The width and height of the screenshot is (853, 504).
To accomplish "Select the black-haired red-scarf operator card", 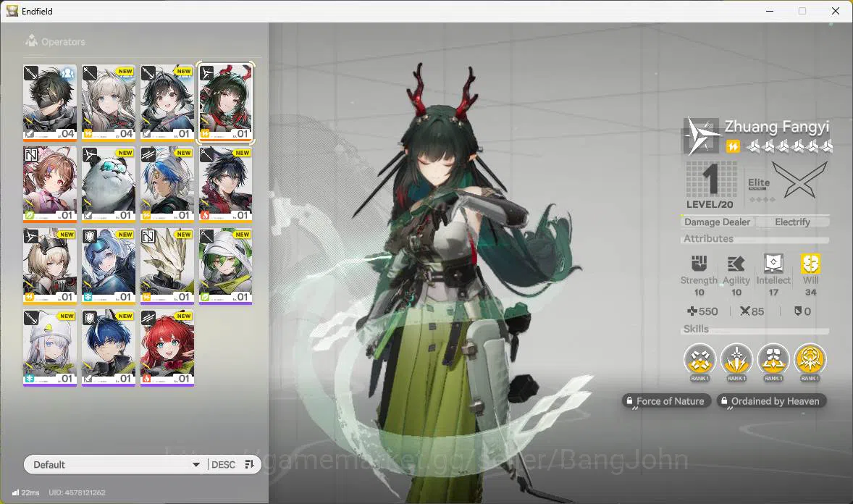I will pyautogui.click(x=226, y=185).
